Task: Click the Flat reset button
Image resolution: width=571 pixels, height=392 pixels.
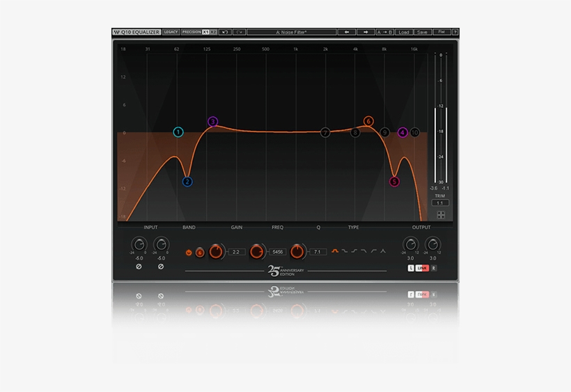Action: (x=441, y=32)
